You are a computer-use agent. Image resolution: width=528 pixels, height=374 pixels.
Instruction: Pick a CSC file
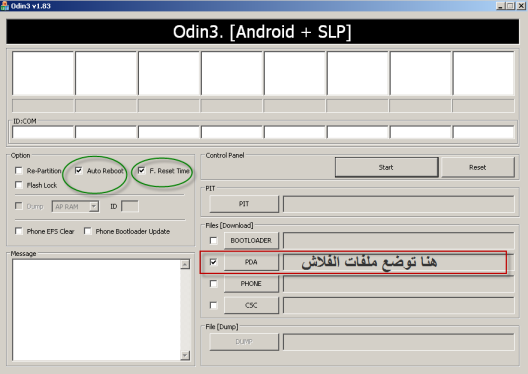(251, 305)
